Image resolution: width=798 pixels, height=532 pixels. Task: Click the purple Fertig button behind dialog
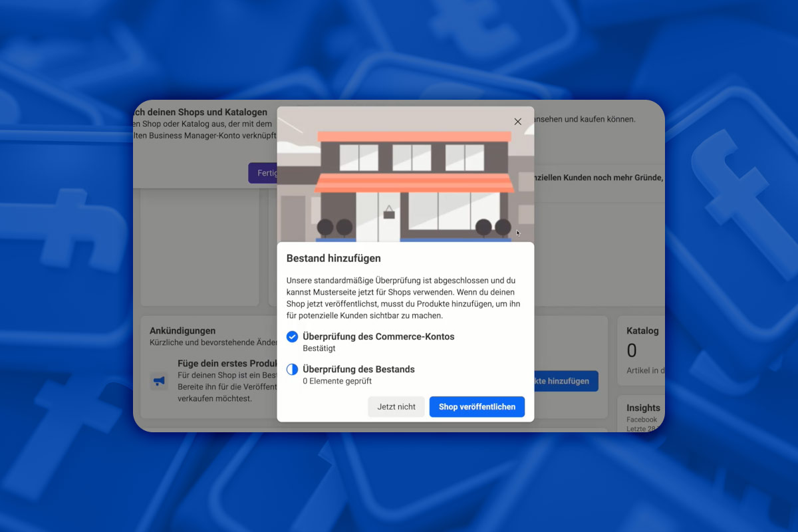[263, 173]
